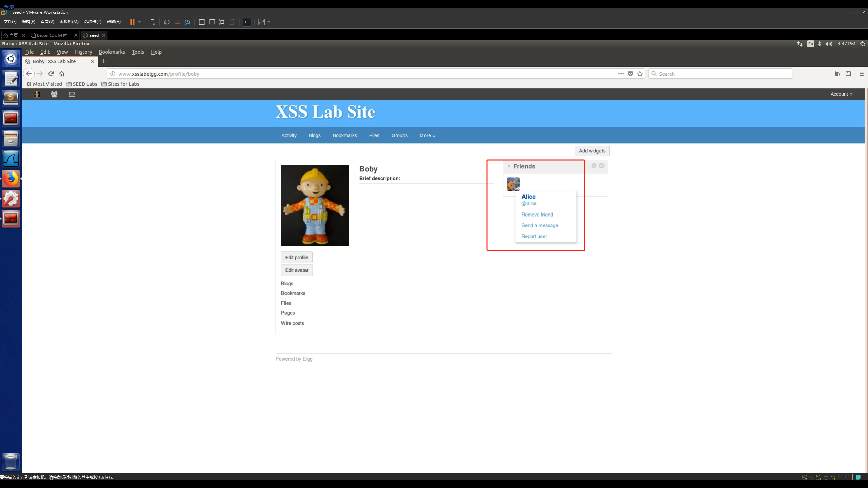
Task: Toggle Firefox sidebar view icon
Action: coord(848,74)
